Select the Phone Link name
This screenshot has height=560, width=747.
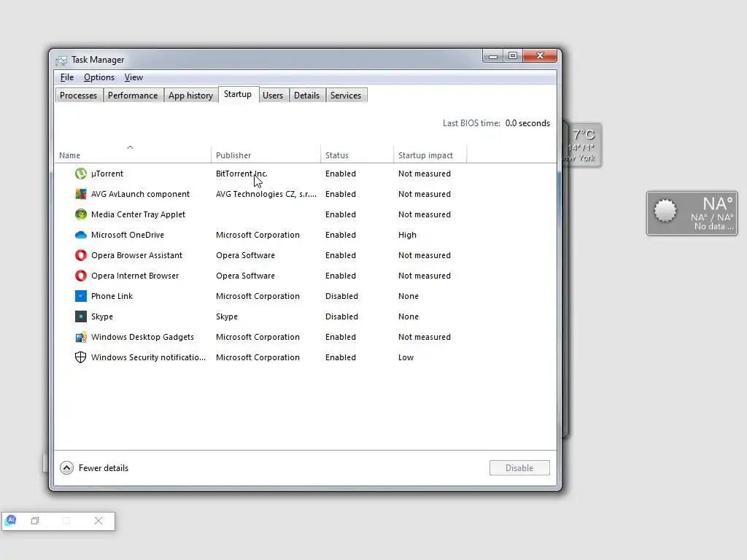click(x=112, y=296)
